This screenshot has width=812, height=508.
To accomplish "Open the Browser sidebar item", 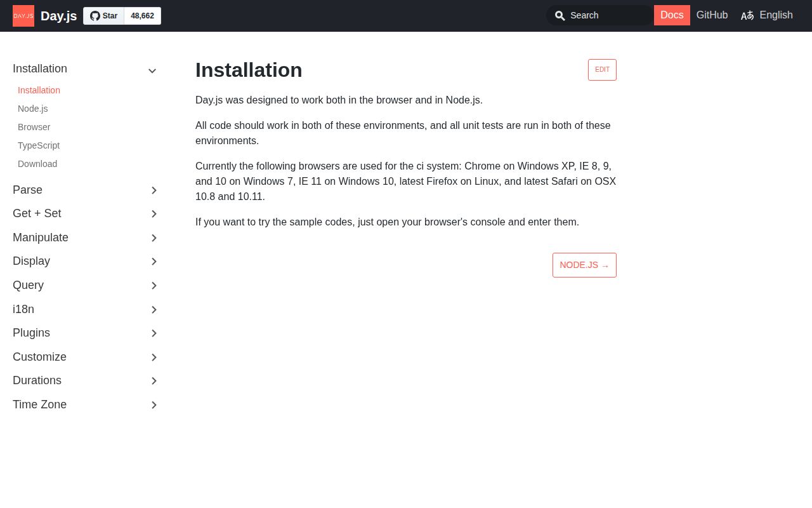I will point(34,127).
